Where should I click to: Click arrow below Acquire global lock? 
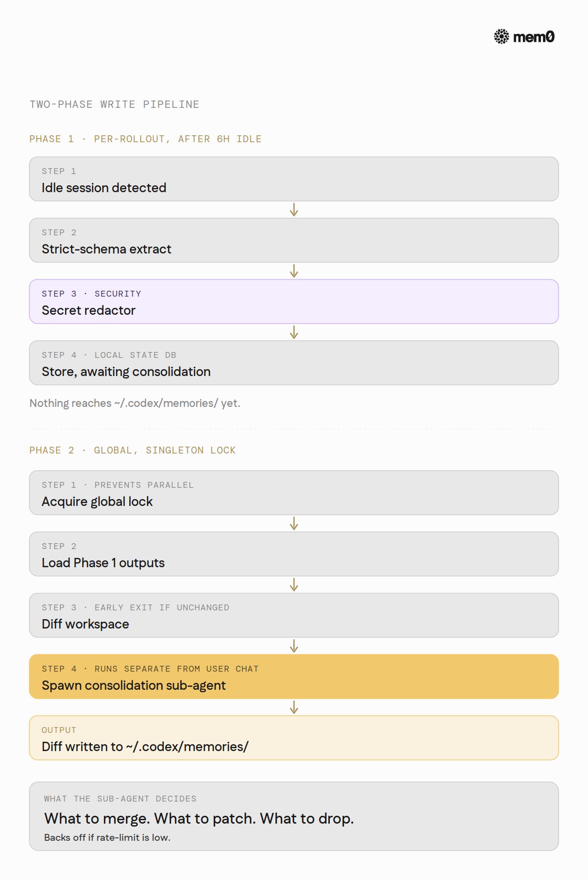tap(294, 524)
